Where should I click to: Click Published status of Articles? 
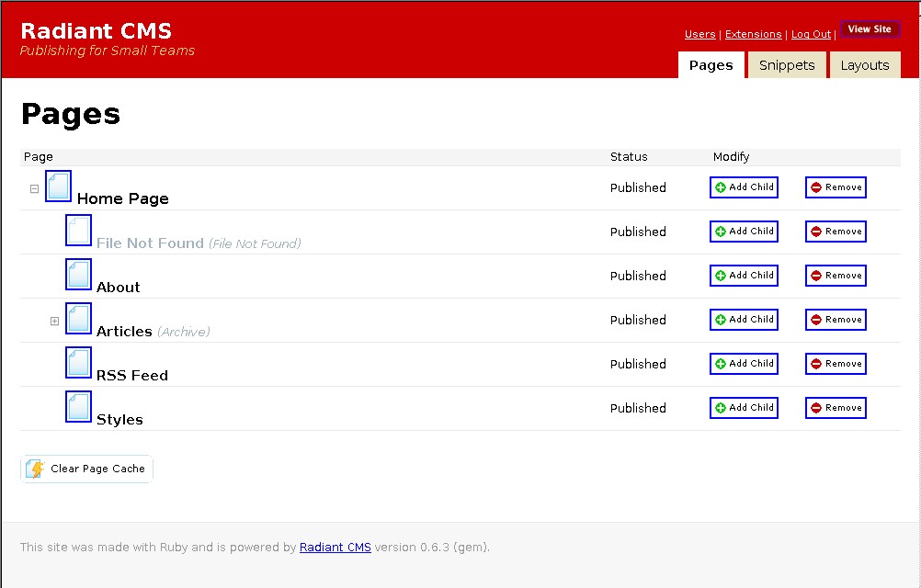(x=638, y=320)
